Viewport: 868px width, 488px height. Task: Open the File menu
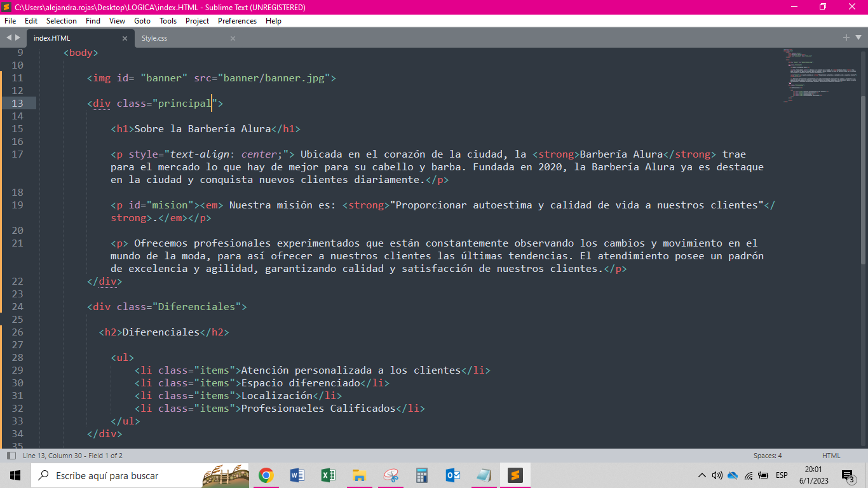(x=10, y=21)
